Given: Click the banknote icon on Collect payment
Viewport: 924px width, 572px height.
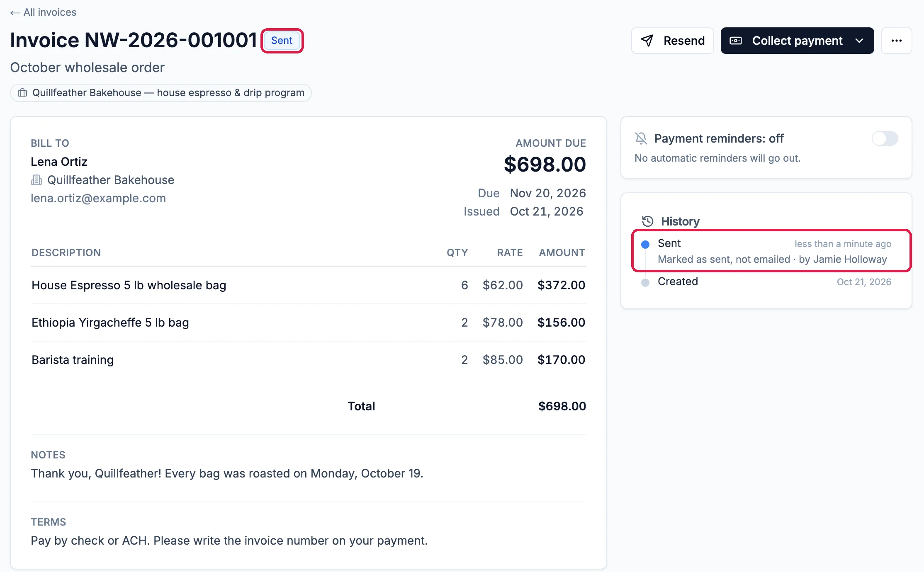Looking at the screenshot, I should point(736,41).
